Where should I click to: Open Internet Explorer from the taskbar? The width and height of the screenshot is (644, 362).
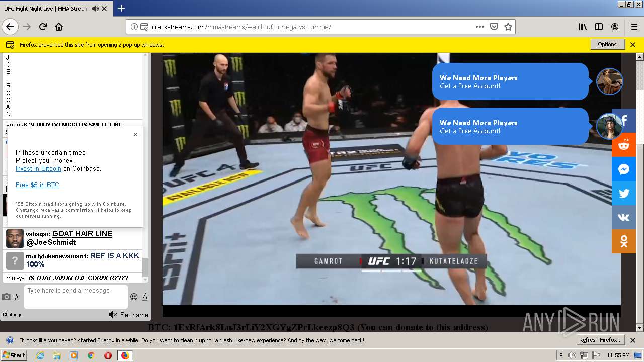(x=40, y=355)
